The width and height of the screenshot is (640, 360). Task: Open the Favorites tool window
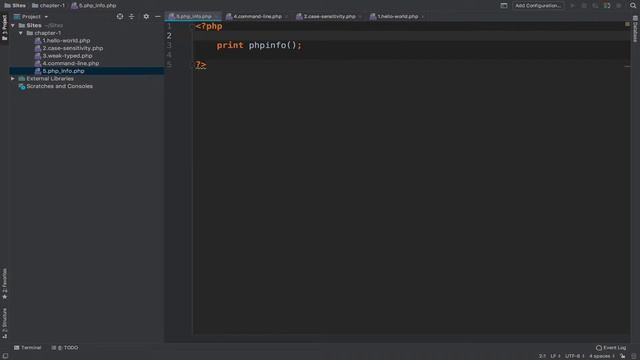pyautogui.click(x=4, y=284)
